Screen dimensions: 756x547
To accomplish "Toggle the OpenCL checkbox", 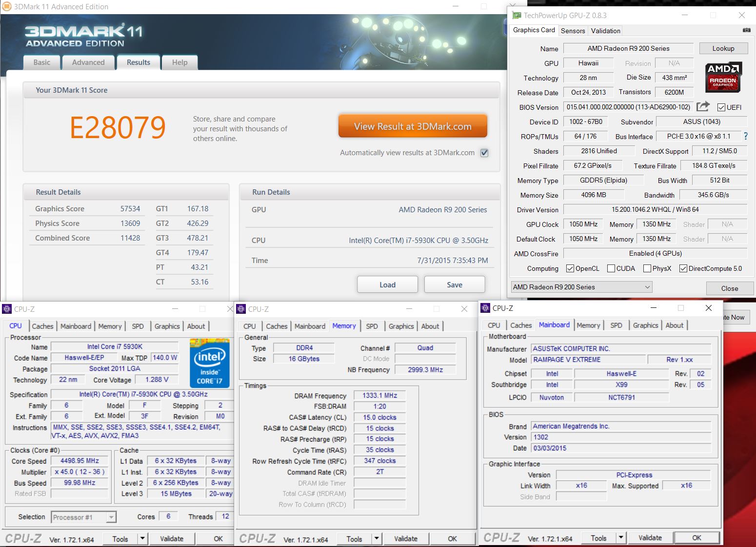I will tap(570, 268).
